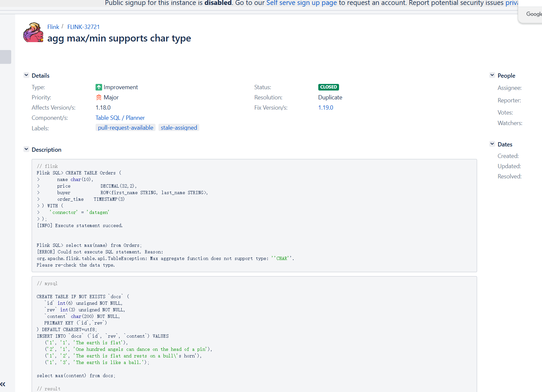Screen dimensions: 542x392
Task: Collapse the Description section
Action: 26,149
